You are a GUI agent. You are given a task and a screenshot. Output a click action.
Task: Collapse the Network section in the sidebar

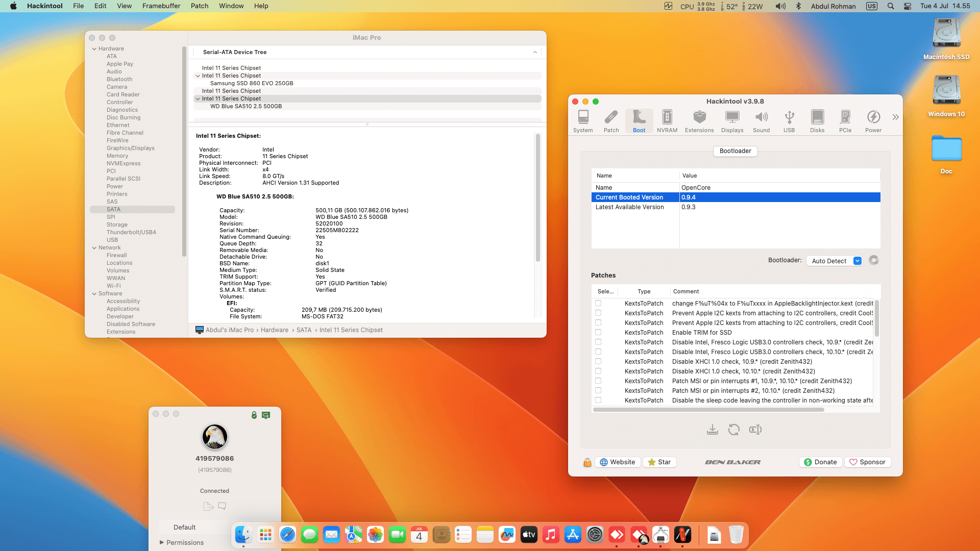pos(94,247)
